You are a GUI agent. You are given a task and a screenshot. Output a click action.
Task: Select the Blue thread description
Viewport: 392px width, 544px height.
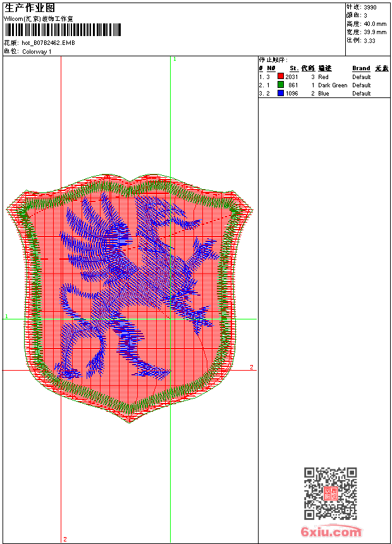(324, 93)
